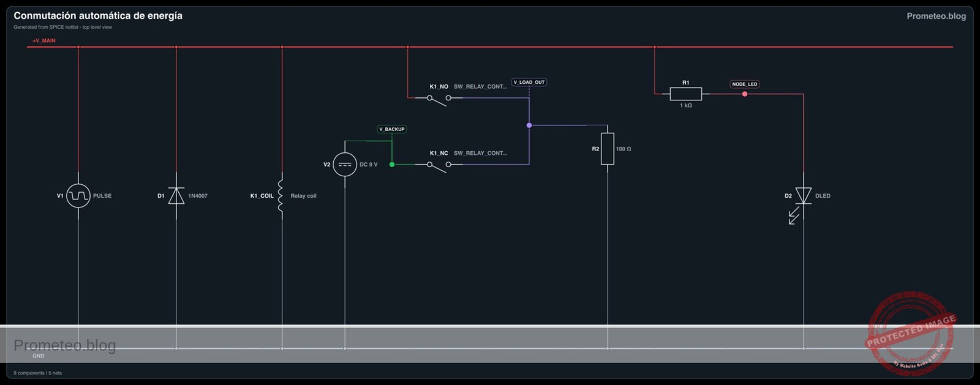Click the red NODE_LED junction dot

click(745, 94)
